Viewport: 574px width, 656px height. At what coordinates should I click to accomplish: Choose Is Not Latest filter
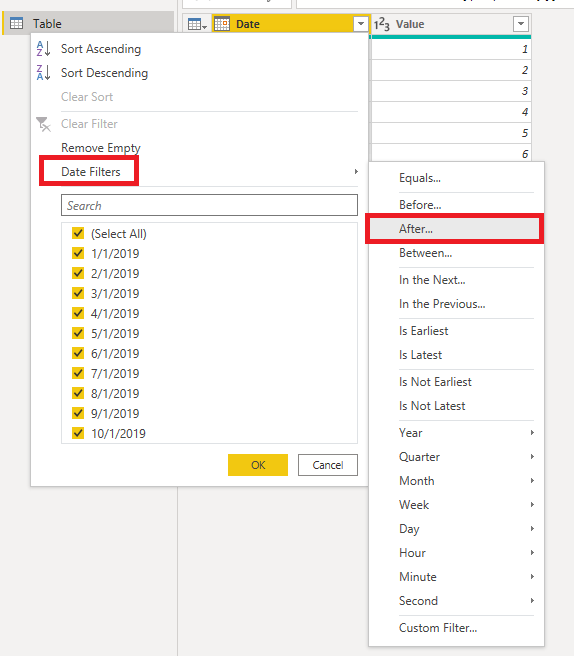point(432,406)
